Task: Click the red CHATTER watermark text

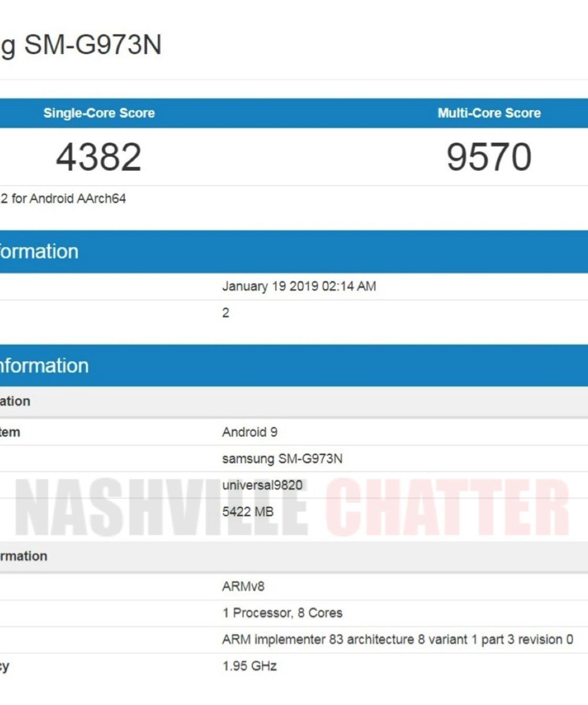Action: (447, 508)
